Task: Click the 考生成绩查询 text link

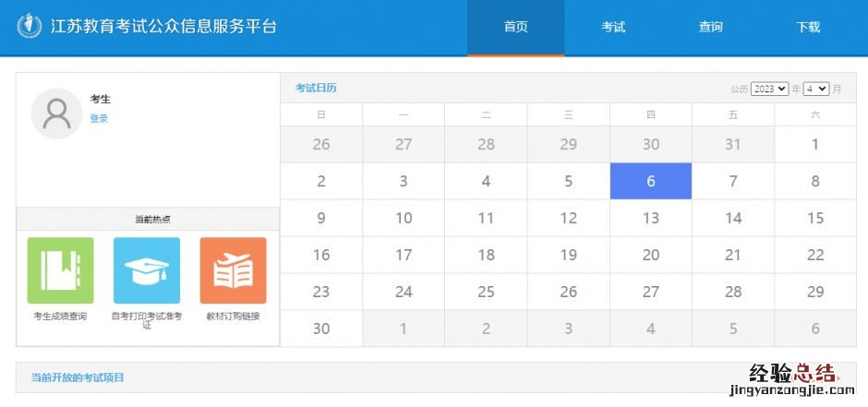Action: 60,317
